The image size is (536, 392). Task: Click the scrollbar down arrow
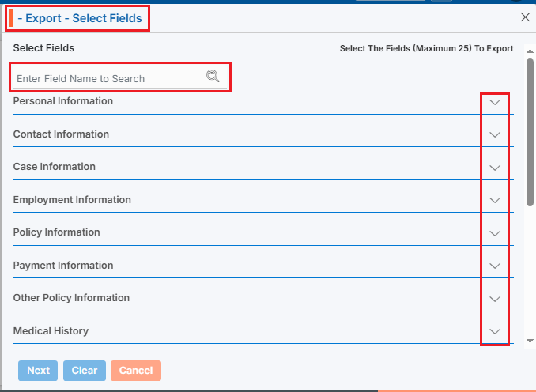point(530,341)
